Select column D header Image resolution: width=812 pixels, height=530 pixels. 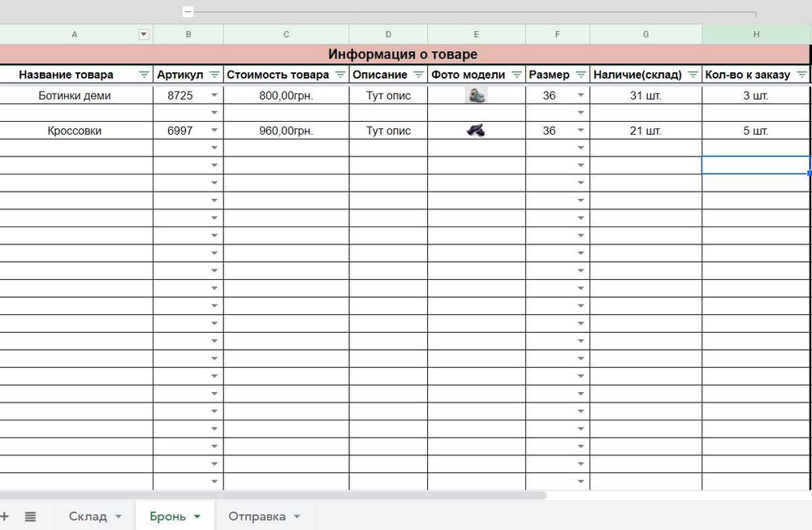(388, 34)
